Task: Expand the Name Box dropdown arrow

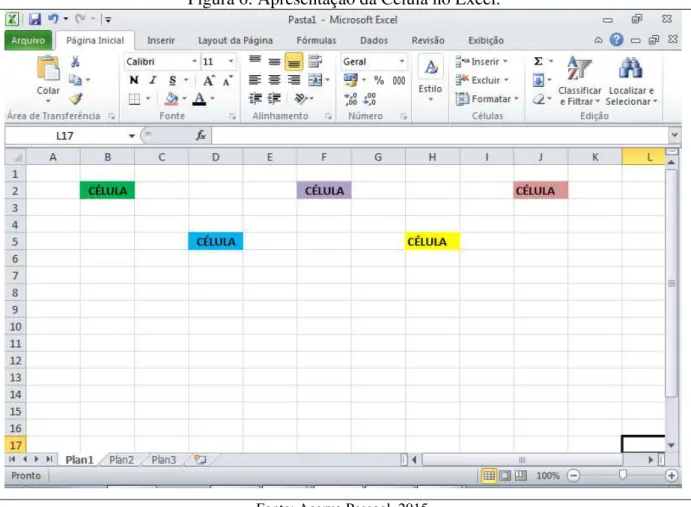Action: [131, 136]
